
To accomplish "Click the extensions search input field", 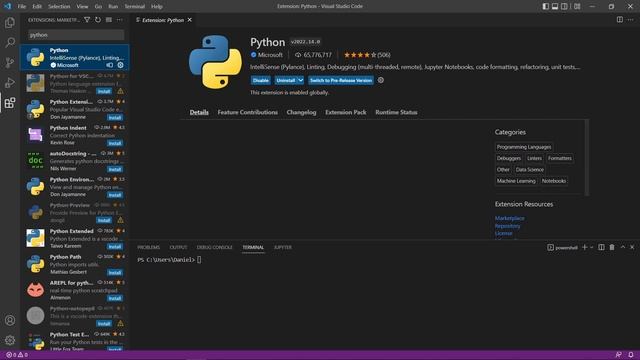I will [76, 35].
